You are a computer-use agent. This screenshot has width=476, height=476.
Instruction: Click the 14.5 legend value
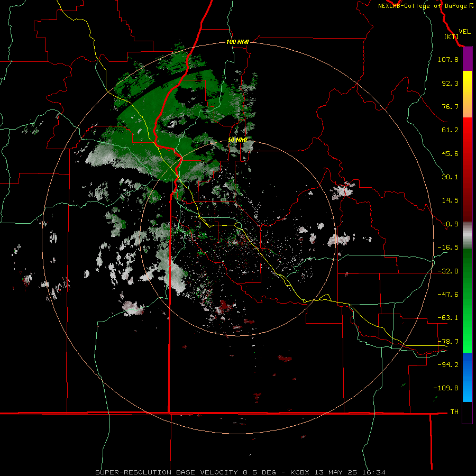(x=450, y=200)
